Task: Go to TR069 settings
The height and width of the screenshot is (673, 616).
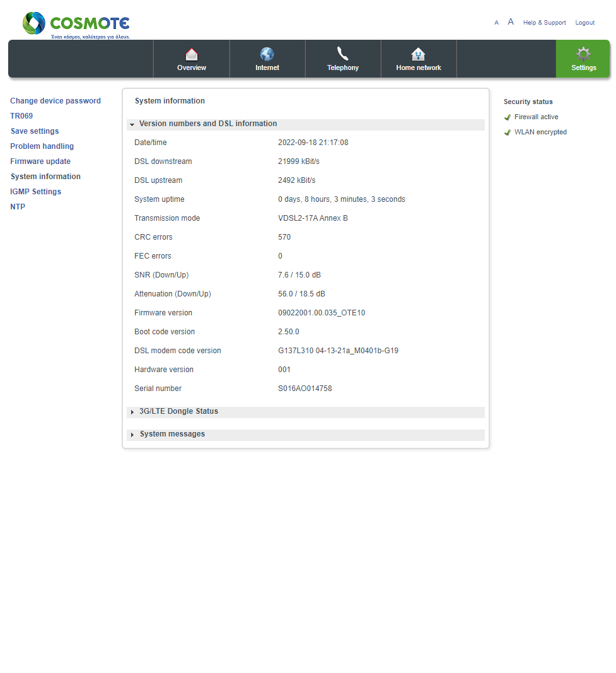Action: click(21, 116)
